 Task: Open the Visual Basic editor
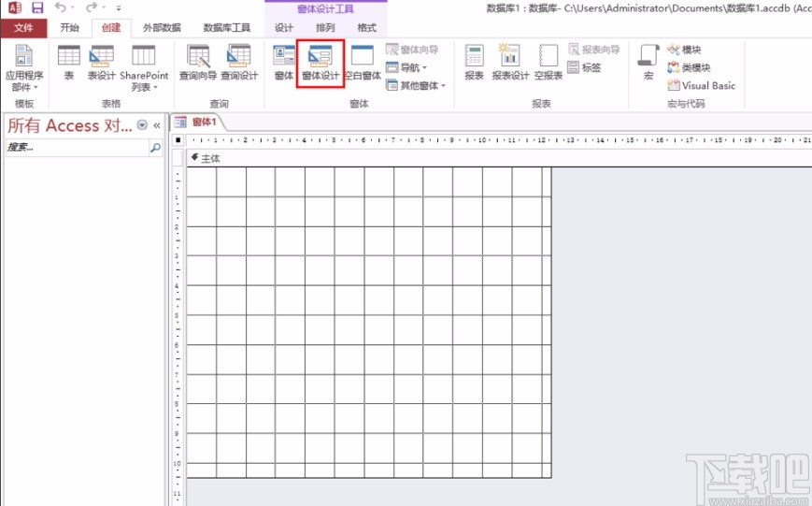tap(702, 85)
